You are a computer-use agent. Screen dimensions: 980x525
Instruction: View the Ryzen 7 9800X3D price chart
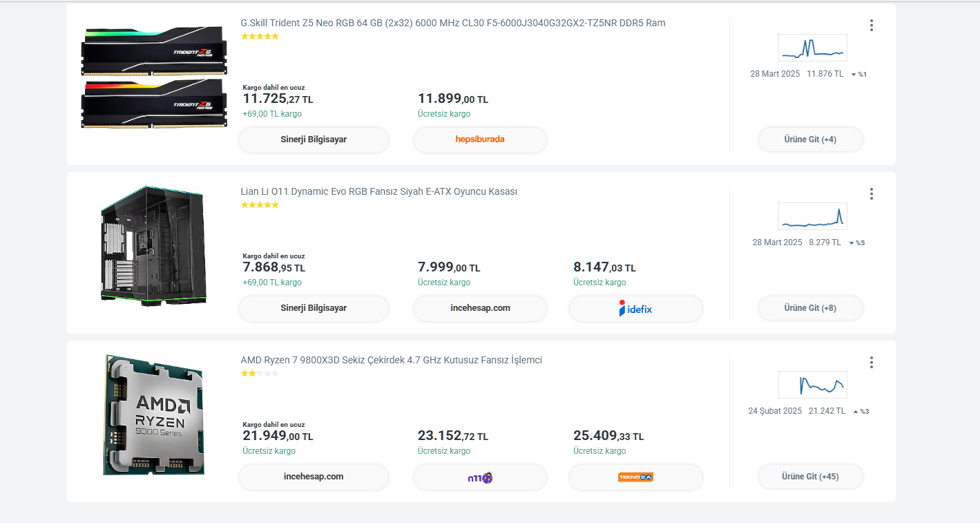tap(812, 385)
